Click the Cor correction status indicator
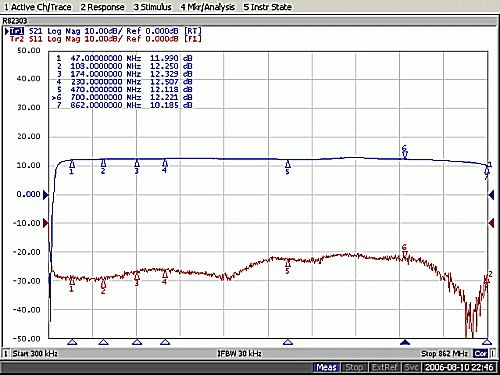The image size is (500, 375). (x=481, y=353)
